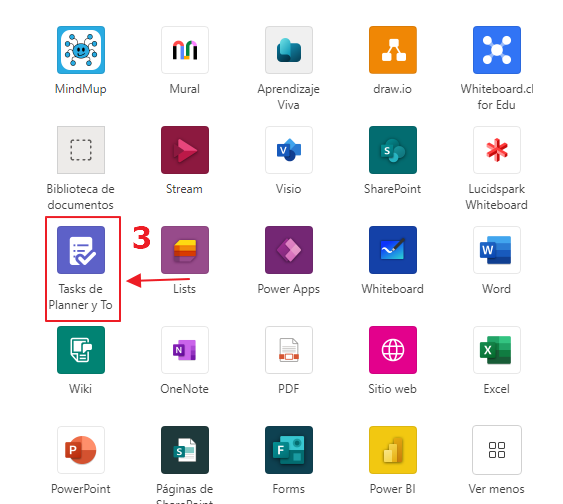The width and height of the screenshot is (563, 504).
Task: Select Biblioteca de documentos tile
Action: [x=81, y=150]
